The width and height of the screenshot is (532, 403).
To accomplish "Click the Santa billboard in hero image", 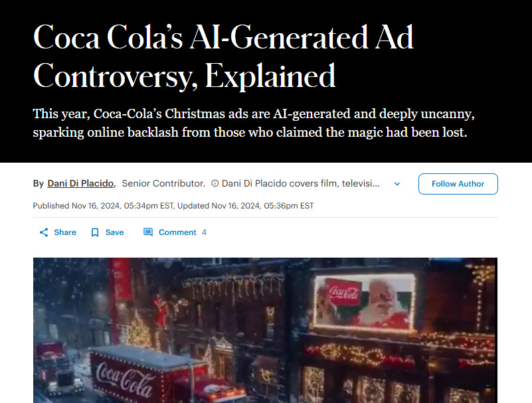I will point(365,302).
